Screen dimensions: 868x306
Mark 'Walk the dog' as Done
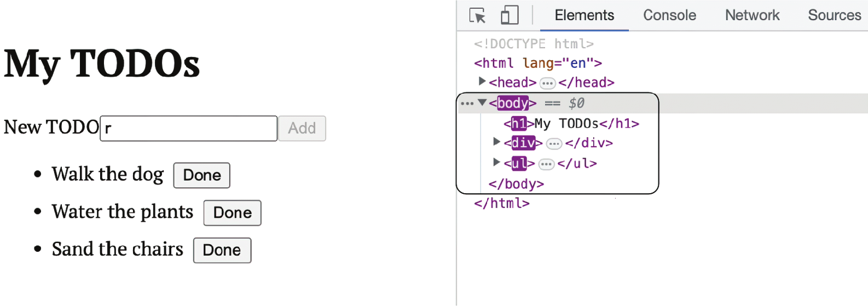[202, 175]
